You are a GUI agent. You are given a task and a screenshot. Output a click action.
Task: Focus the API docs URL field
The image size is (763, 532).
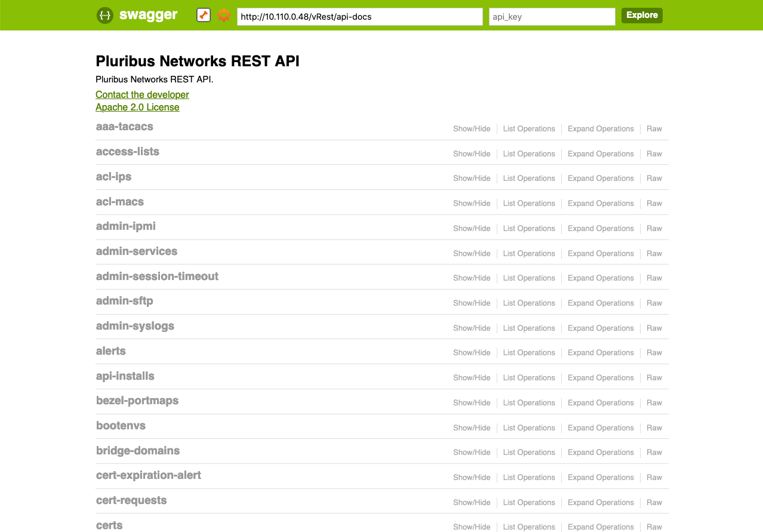(x=360, y=17)
